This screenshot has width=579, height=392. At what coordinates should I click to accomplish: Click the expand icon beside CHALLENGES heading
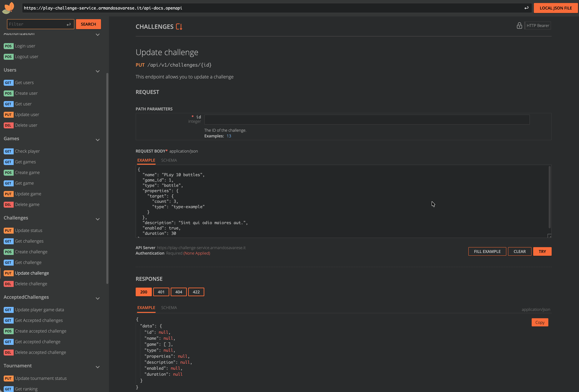pos(179,27)
